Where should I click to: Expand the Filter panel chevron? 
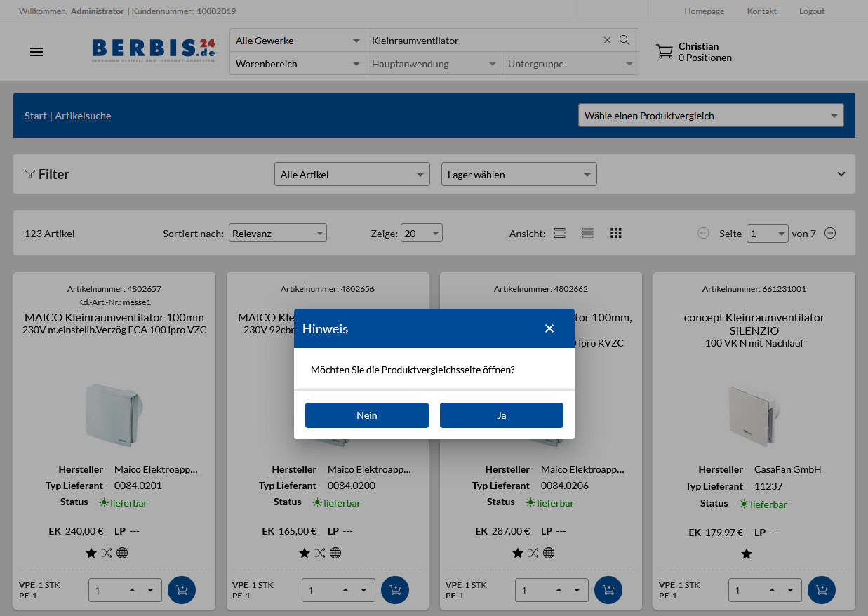point(841,174)
